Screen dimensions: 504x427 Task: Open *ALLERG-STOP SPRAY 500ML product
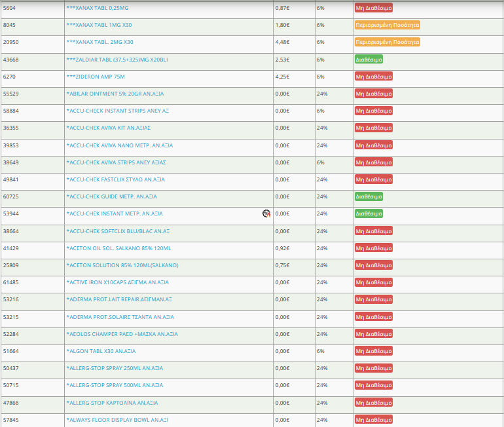coord(115,385)
